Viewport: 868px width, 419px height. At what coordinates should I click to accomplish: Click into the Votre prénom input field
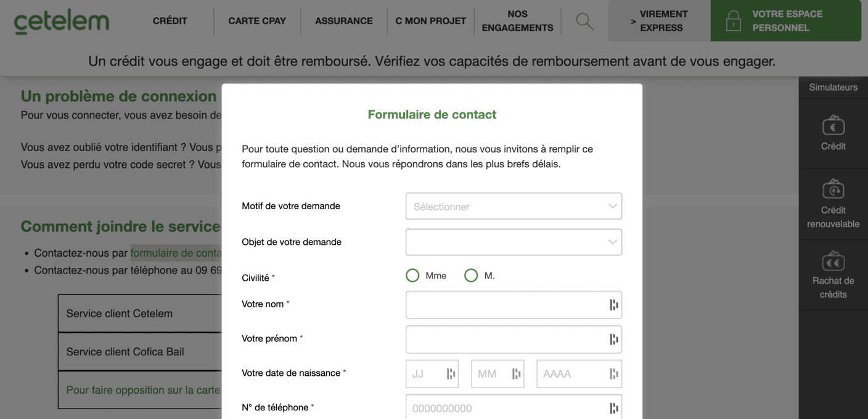pyautogui.click(x=514, y=339)
